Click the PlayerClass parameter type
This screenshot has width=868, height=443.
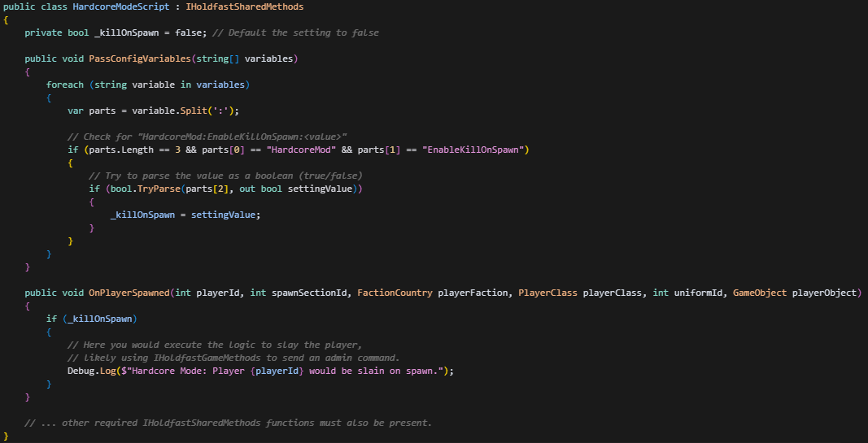click(548, 293)
